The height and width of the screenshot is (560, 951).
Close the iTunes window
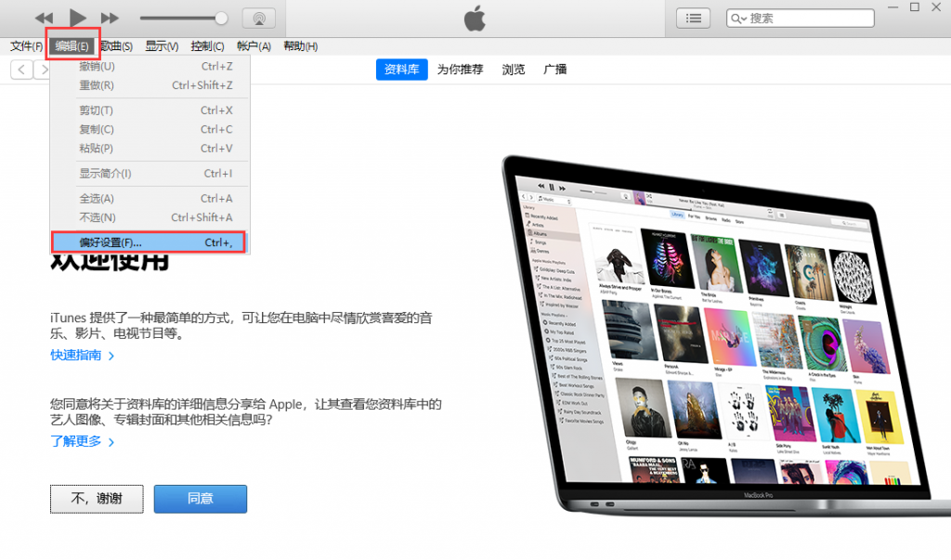(936, 7)
